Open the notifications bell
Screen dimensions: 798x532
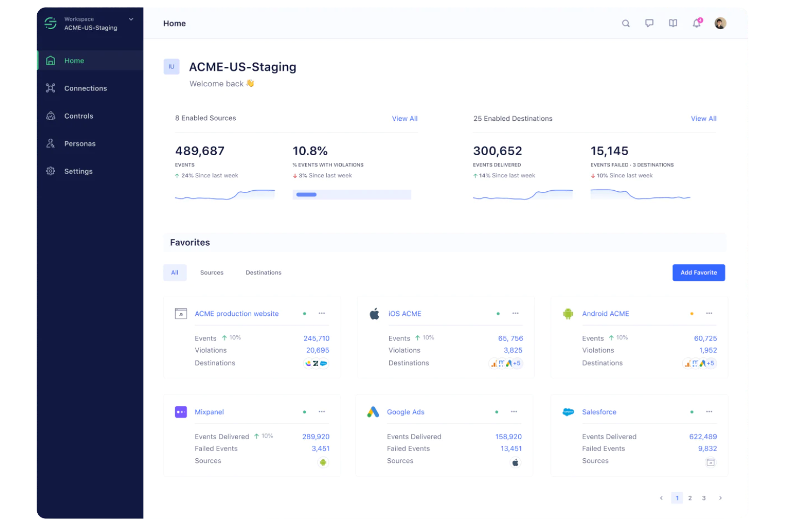tap(697, 23)
